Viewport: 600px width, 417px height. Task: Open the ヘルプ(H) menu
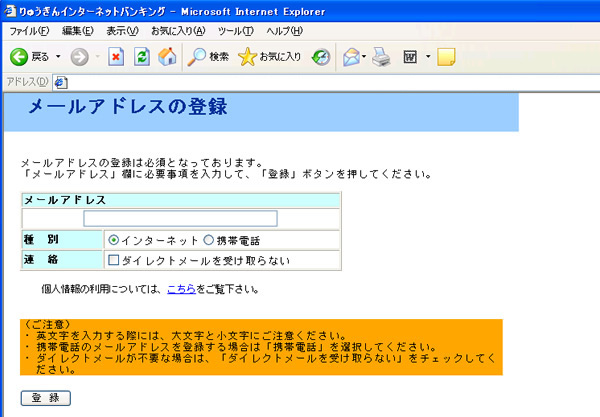(285, 31)
